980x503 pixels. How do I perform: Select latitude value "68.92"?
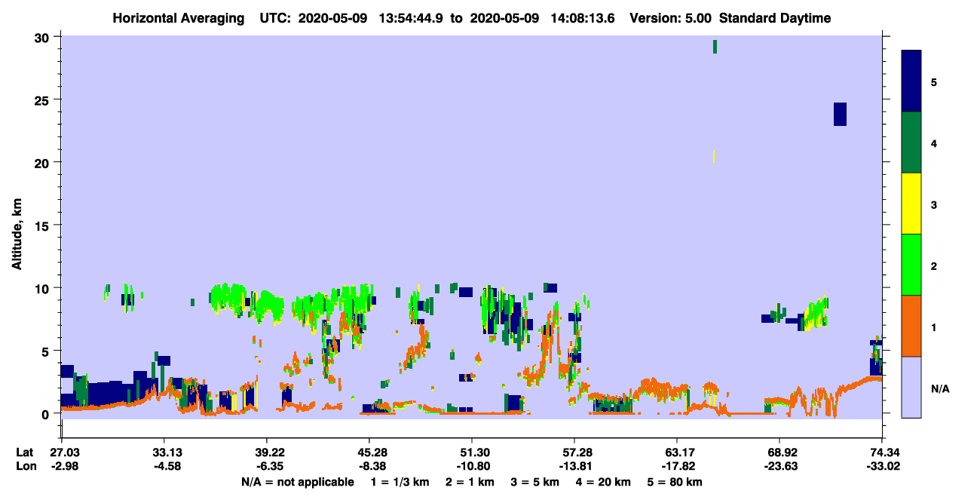[x=779, y=452]
